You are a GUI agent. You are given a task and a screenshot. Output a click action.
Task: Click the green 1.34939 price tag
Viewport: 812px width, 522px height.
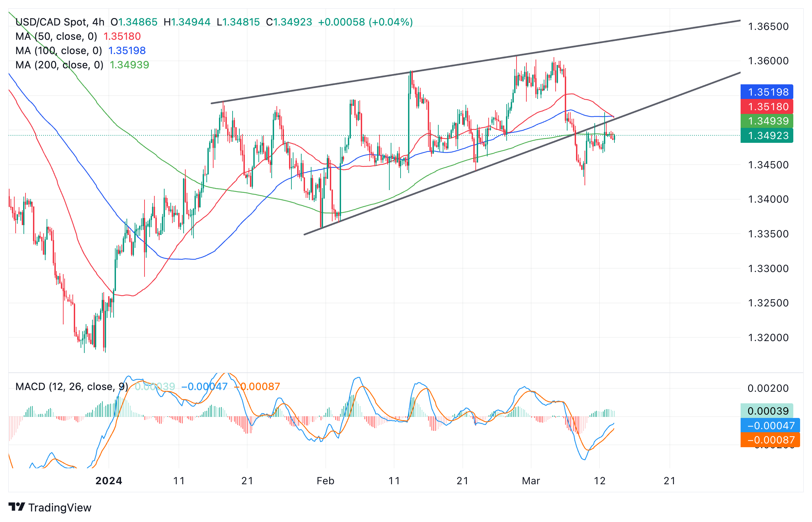coord(766,121)
